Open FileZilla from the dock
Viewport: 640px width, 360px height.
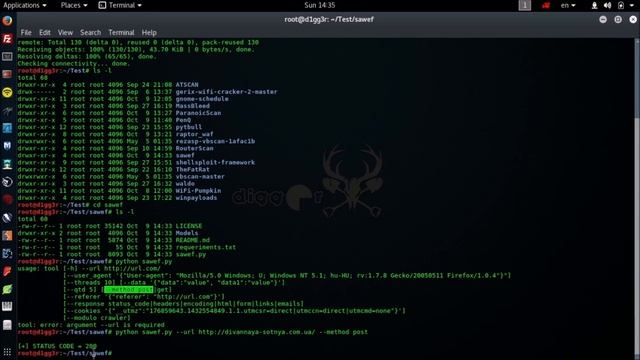[7, 39]
